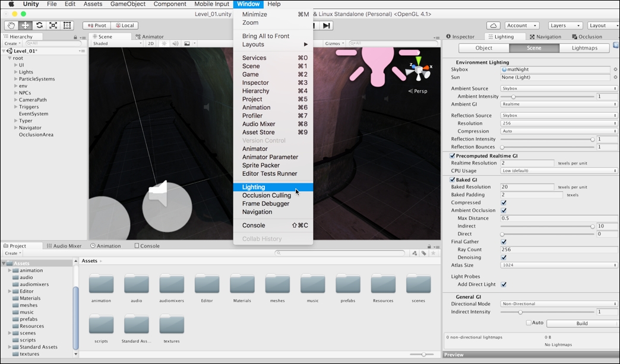Click Skybox object picker circle
This screenshot has width=620, height=364.
615,69
